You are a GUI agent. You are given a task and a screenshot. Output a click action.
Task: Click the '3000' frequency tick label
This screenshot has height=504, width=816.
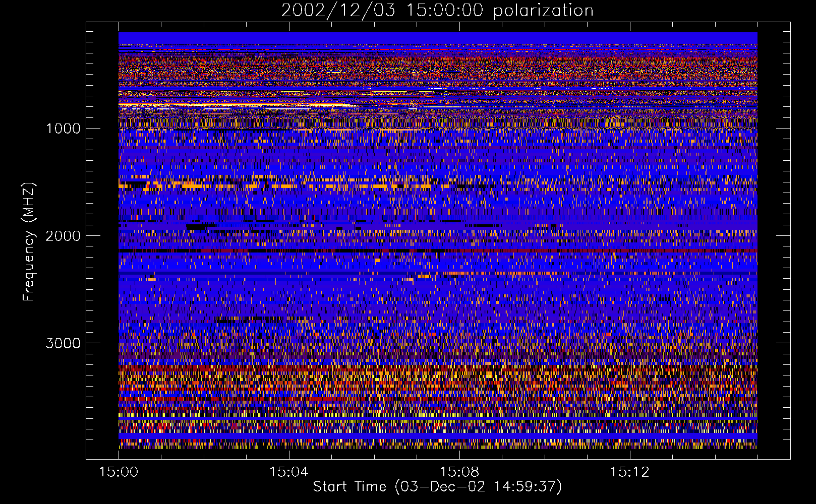click(63, 343)
